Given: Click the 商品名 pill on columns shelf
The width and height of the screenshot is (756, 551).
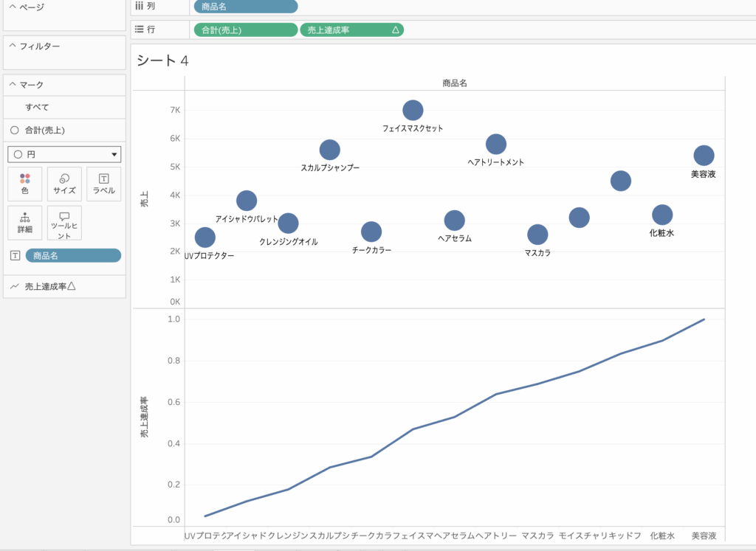Looking at the screenshot, I should click(246, 7).
